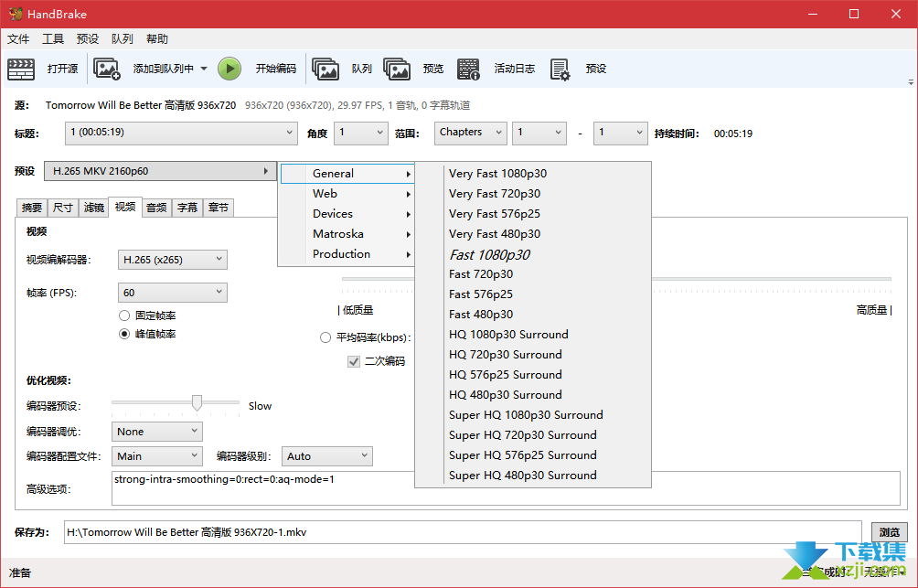Viewport: 918px width, 588px height.
Task: Switch to the 滤镜 tab
Action: 93,208
